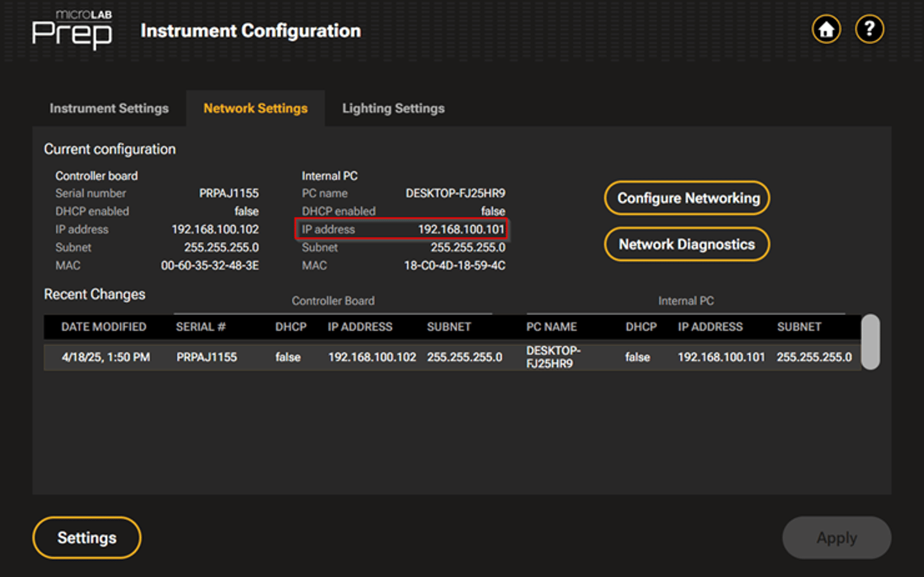The height and width of the screenshot is (577, 924).
Task: Click the Recent Changes table scrollbar
Action: 871,342
